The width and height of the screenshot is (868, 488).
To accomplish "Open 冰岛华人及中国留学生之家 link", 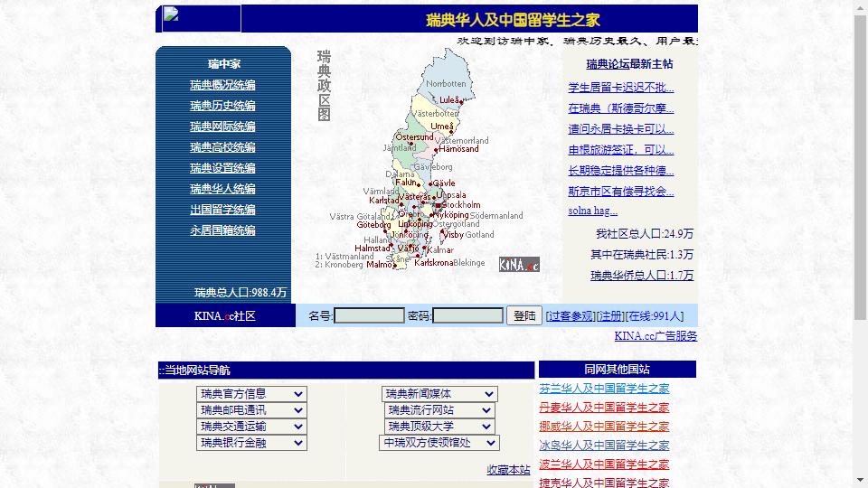I will 604,446.
